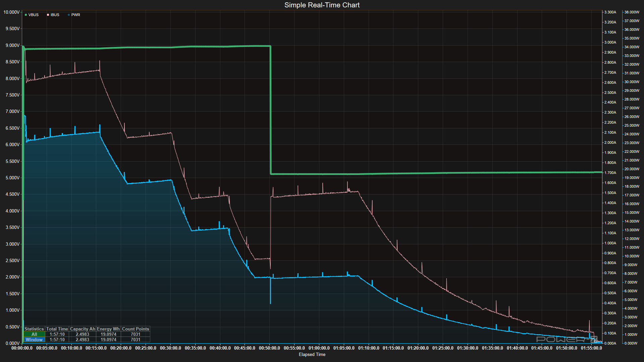Select the green All statistics row
The width and height of the screenshot is (644, 362).
coord(34,334)
